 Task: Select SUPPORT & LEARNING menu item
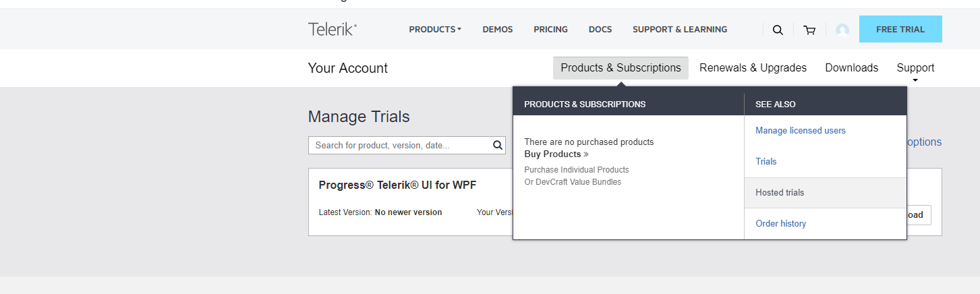680,30
